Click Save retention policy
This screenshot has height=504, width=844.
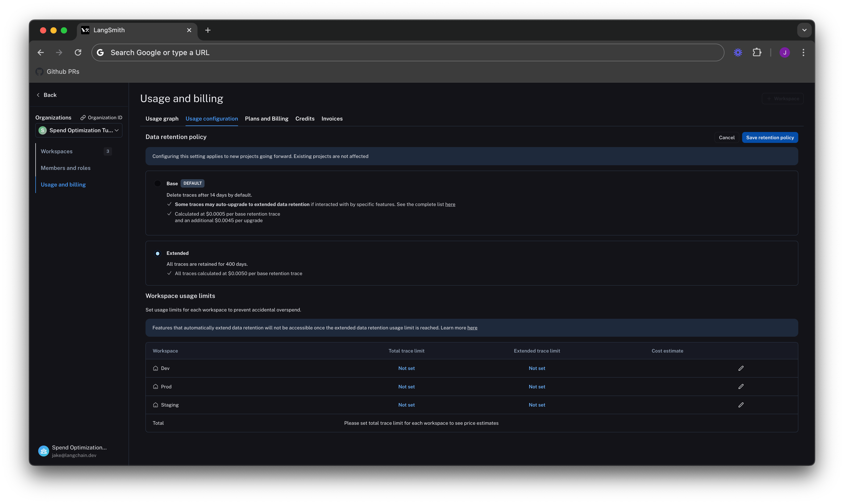770,137
